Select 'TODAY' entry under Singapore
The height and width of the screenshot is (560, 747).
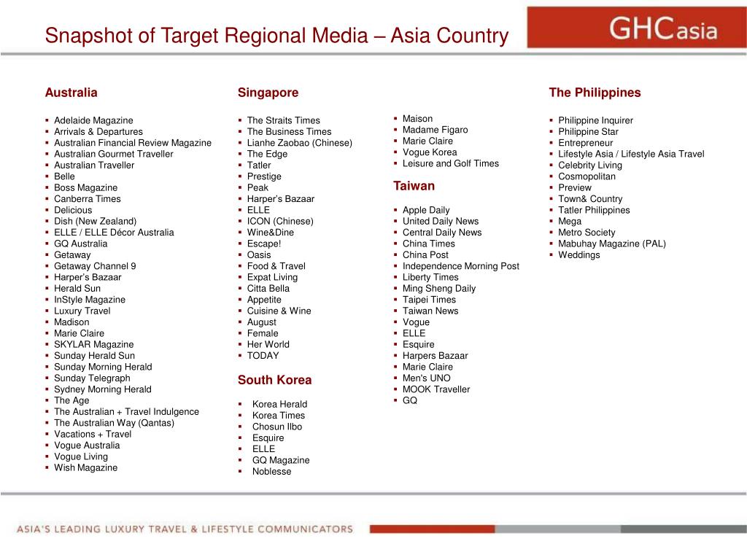click(263, 356)
